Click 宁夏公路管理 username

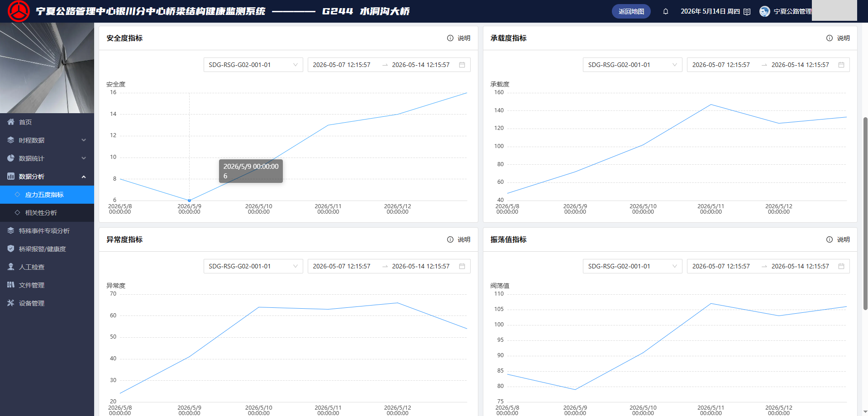pyautogui.click(x=793, y=11)
